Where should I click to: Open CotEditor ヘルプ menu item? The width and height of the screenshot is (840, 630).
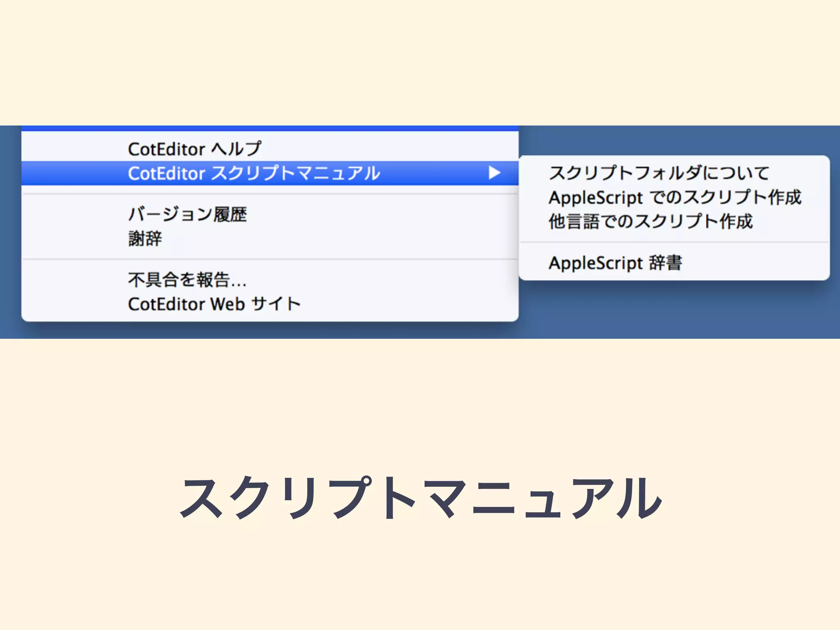[x=270, y=148]
